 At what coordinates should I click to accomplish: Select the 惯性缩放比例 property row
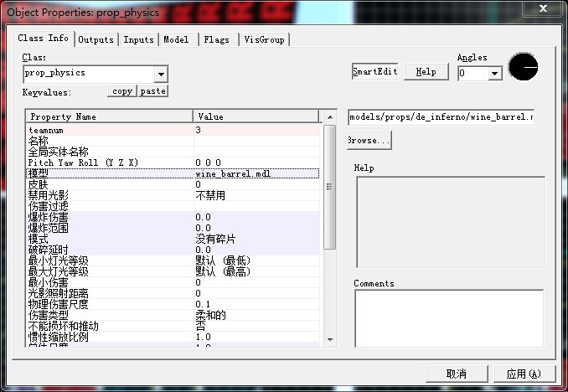click(x=174, y=337)
